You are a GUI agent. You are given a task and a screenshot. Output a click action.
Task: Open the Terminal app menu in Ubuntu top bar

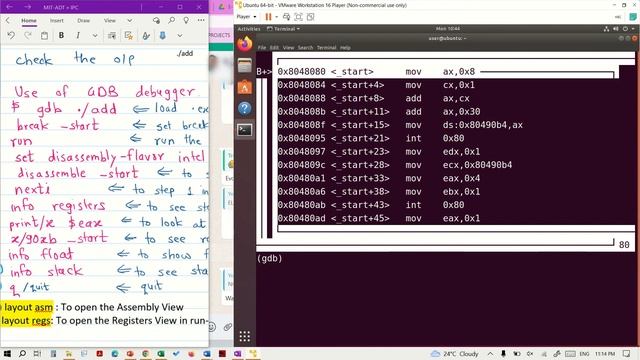(x=283, y=29)
